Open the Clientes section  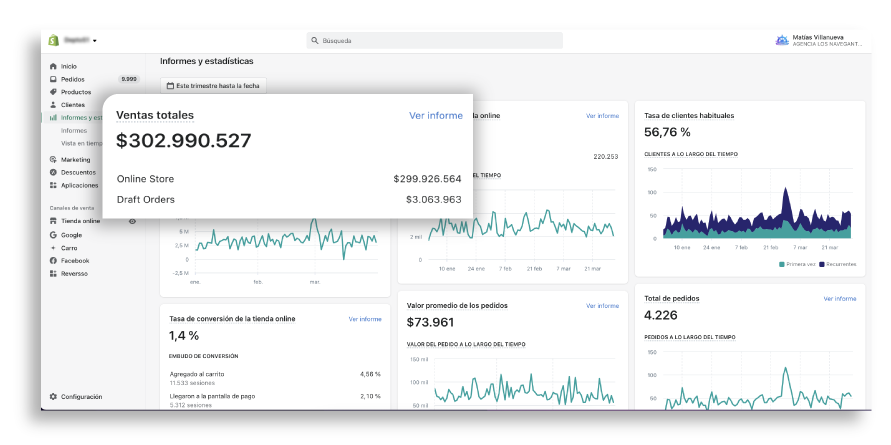coord(73,105)
